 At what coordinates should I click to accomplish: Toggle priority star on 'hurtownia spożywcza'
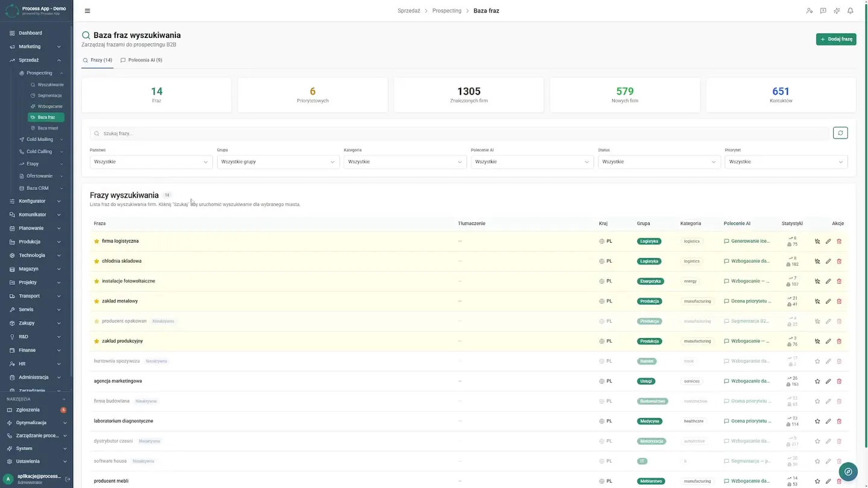817,361
